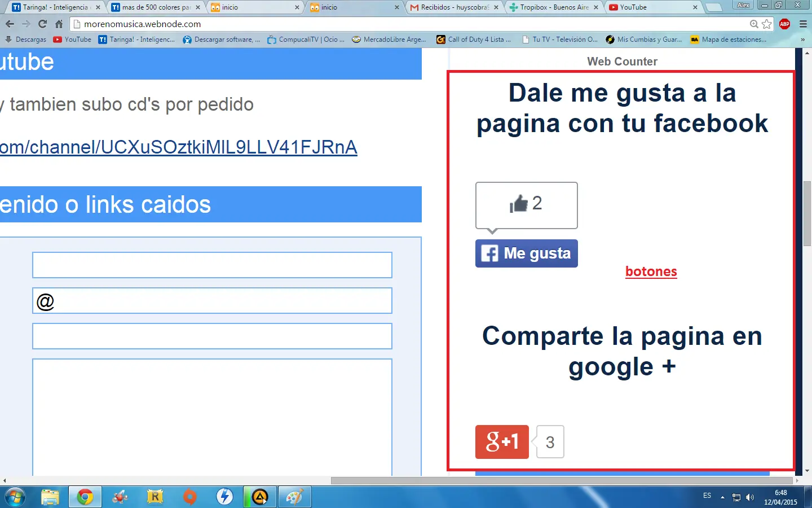Click the large message text area
The image size is (812, 508).
[x=212, y=418]
